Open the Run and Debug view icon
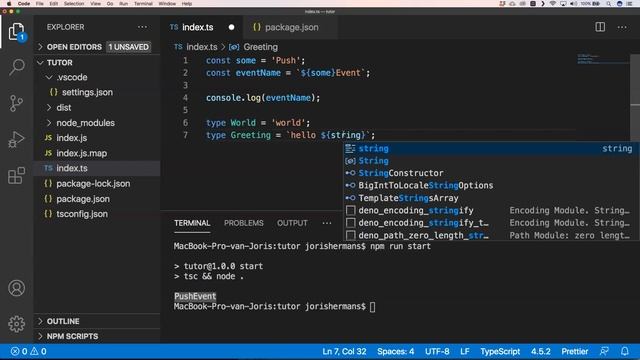This screenshot has height=360, width=640. (16, 139)
